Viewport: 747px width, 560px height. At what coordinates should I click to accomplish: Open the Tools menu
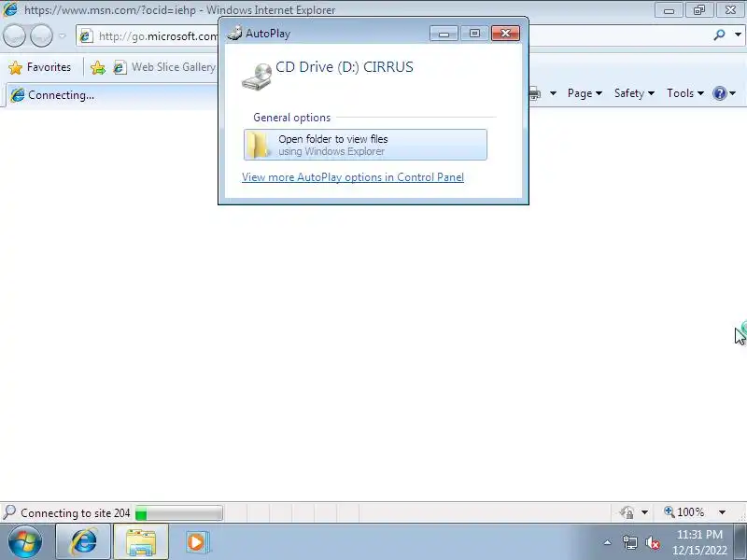pos(685,93)
